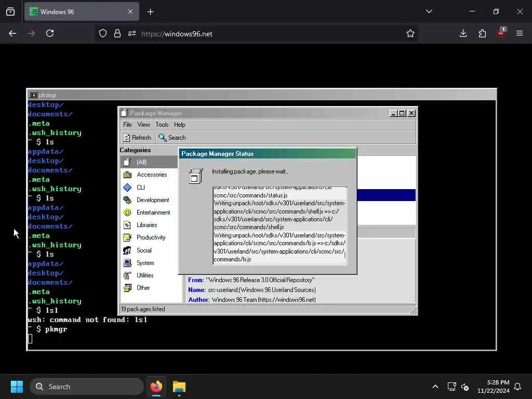Open Firefox application hamburger menu
Image resolution: width=532 pixels, height=399 pixels.
coord(520,33)
